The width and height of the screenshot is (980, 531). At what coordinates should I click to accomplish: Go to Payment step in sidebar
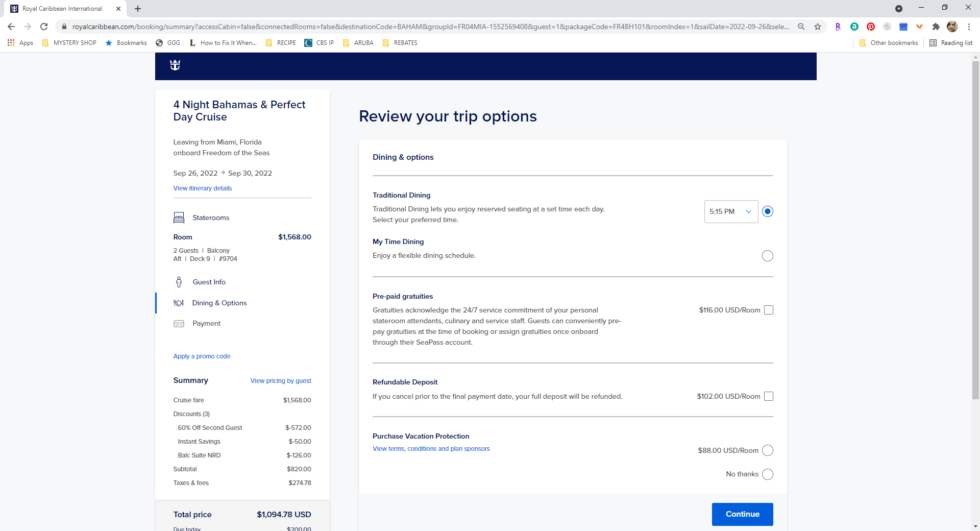coord(207,324)
